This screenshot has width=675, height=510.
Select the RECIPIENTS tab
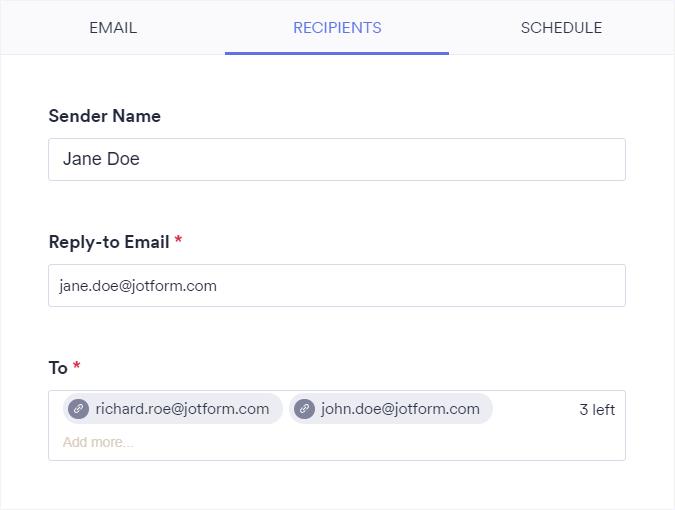[337, 28]
